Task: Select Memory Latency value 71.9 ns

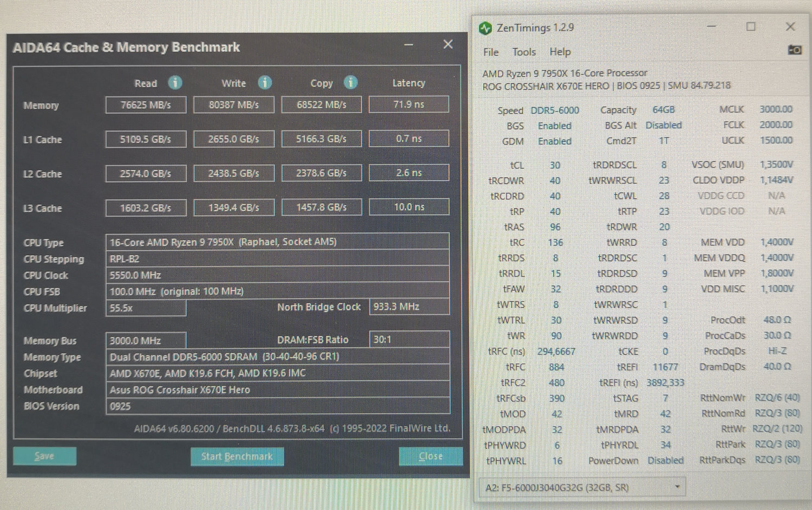Action: click(409, 104)
